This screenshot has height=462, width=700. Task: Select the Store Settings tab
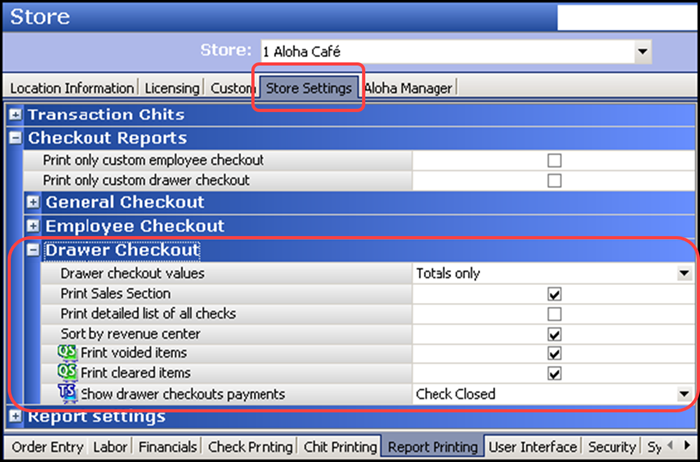click(309, 88)
